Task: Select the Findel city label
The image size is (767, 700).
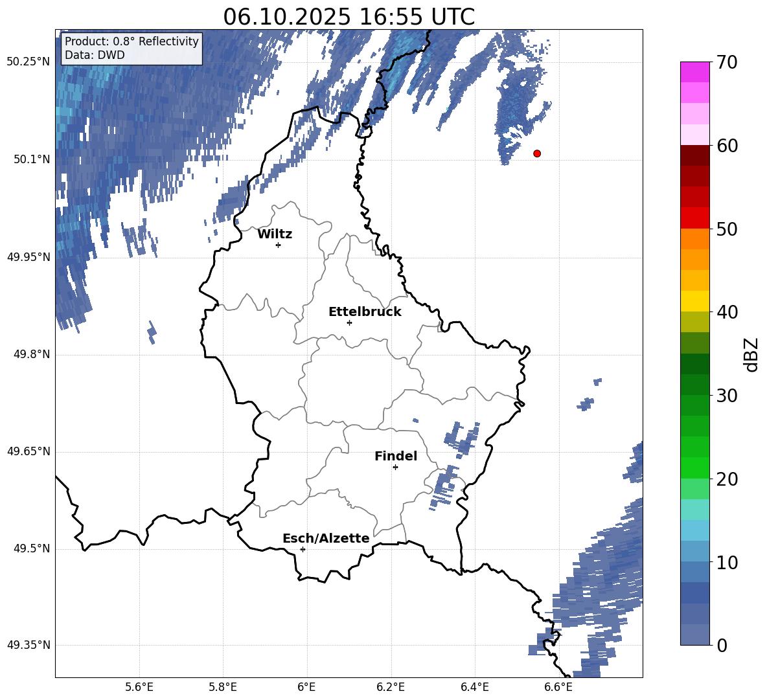Action: [x=396, y=456]
